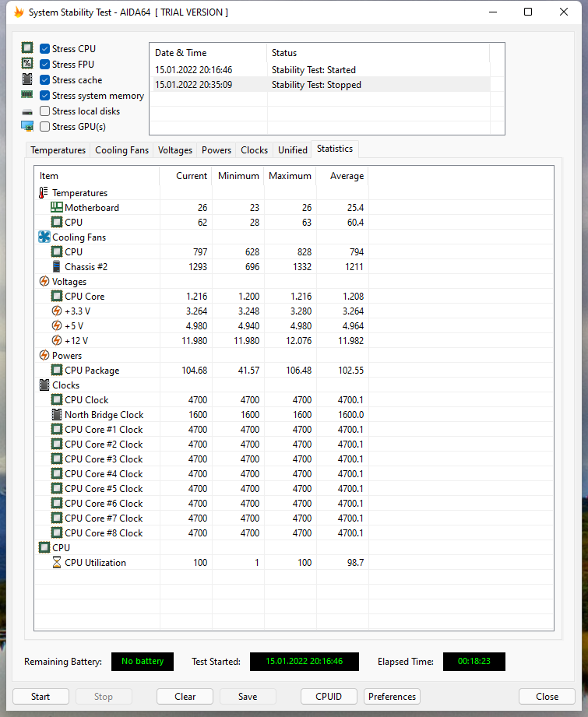Click the No battery indicator
This screenshot has width=588, height=717.
pos(143,661)
